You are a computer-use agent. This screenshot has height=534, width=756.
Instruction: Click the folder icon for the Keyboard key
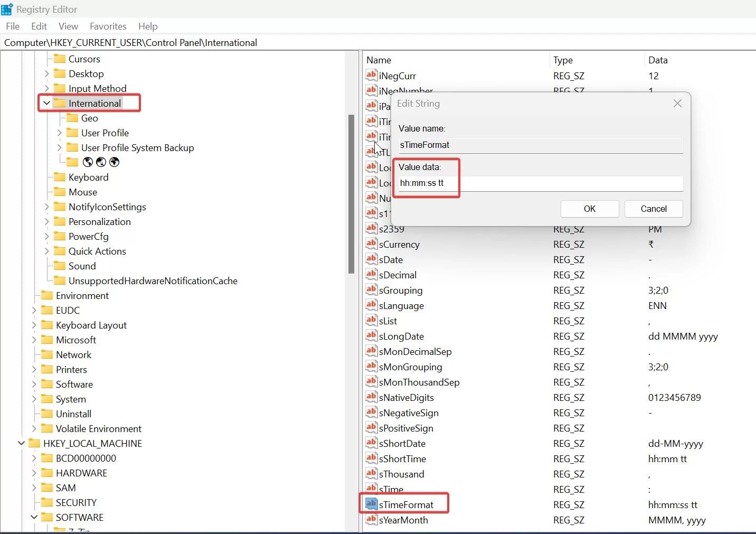click(60, 177)
